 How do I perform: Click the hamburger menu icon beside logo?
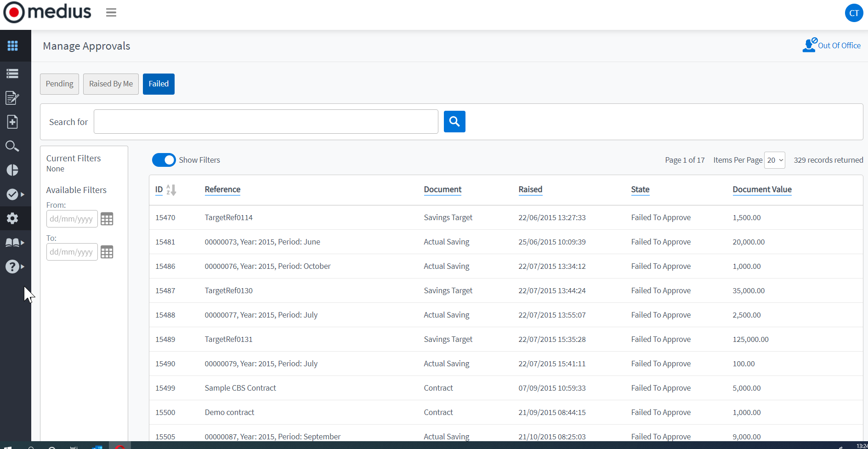[x=111, y=12]
